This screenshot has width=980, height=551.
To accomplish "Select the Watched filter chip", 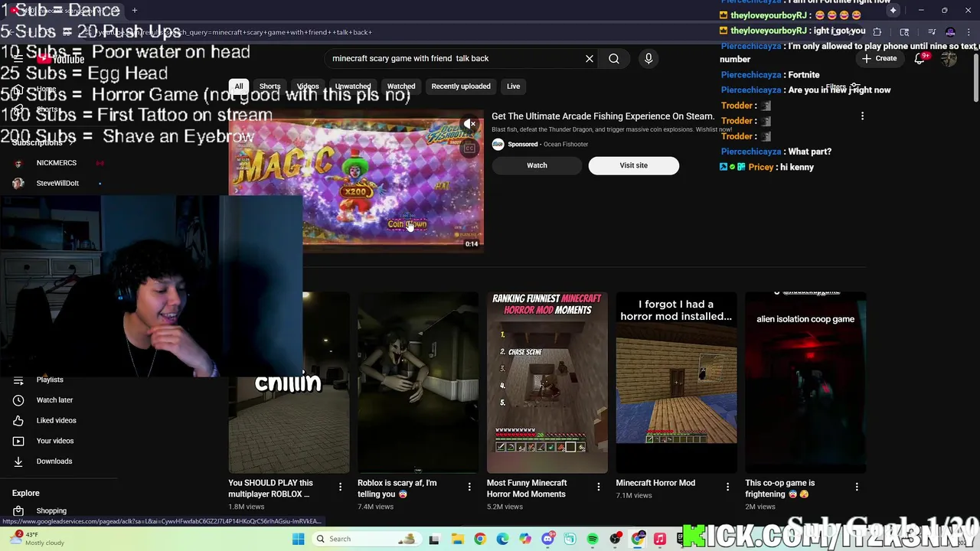I will 401,86.
